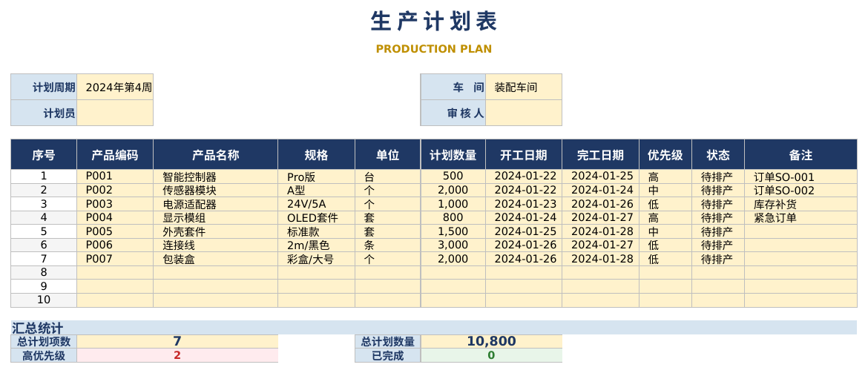Click the high priority count value 2
The image size is (868, 373).
click(x=177, y=355)
